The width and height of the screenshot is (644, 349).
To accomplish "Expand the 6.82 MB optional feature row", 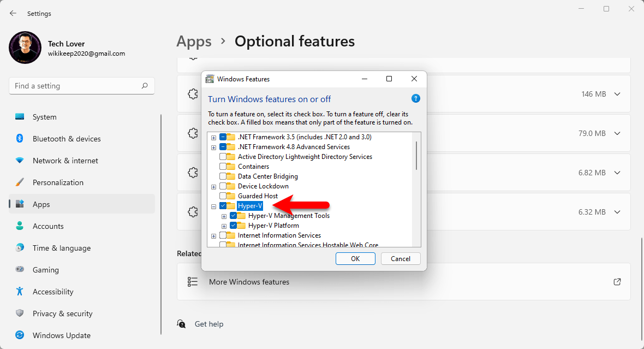I will click(617, 173).
